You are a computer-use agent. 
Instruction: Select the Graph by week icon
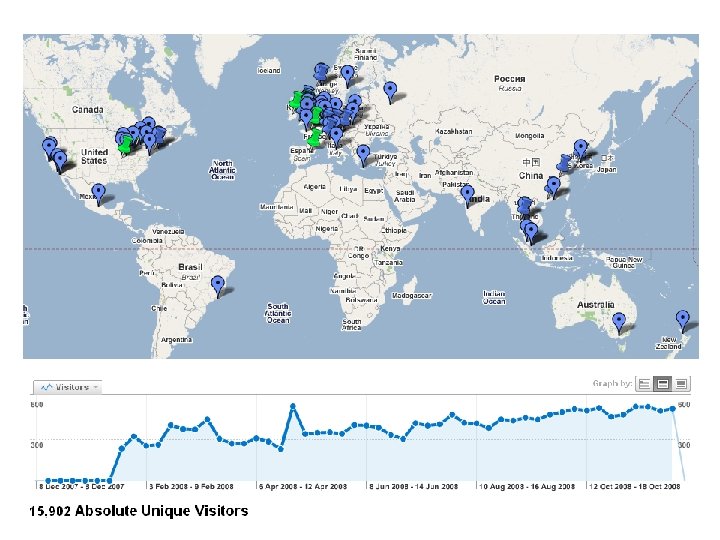(663, 384)
